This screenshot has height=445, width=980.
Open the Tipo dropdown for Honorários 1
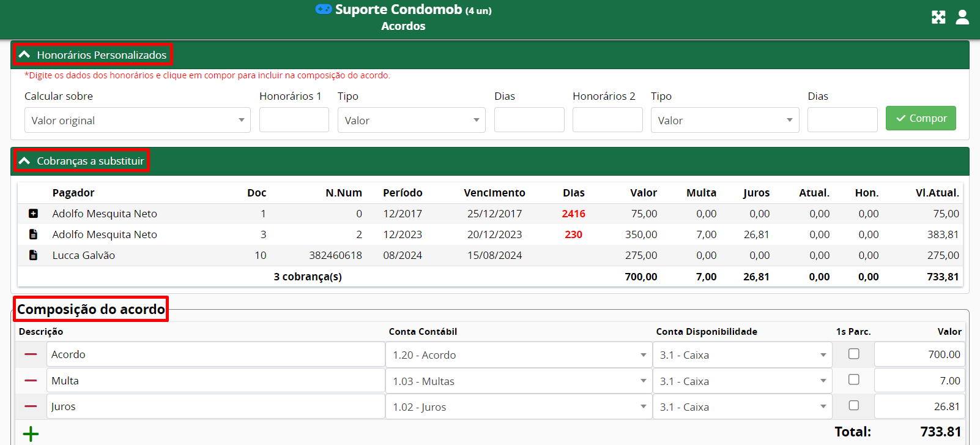[x=411, y=120]
